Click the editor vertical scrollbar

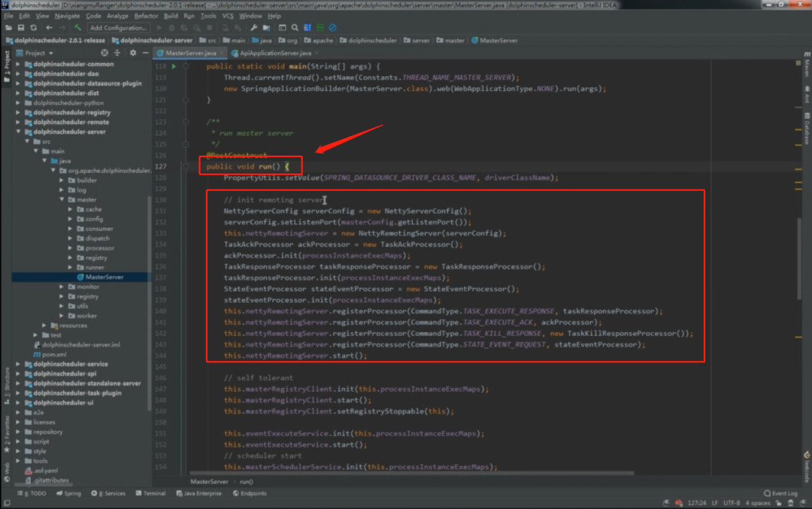799,259
